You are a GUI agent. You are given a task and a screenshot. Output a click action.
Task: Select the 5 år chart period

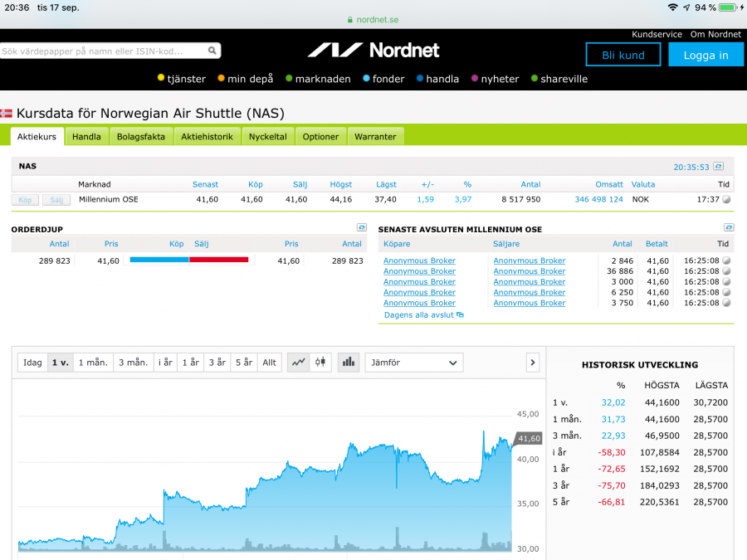pos(243,363)
